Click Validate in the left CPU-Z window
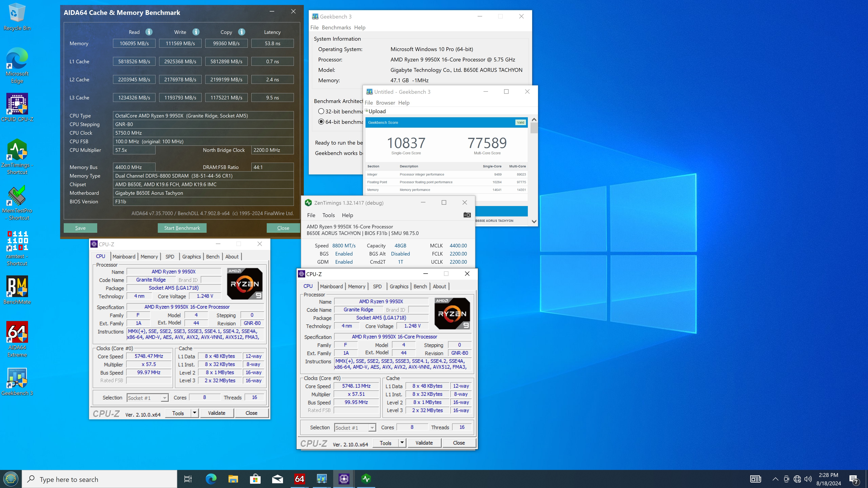Image resolution: width=868 pixels, height=488 pixels. 216,413
